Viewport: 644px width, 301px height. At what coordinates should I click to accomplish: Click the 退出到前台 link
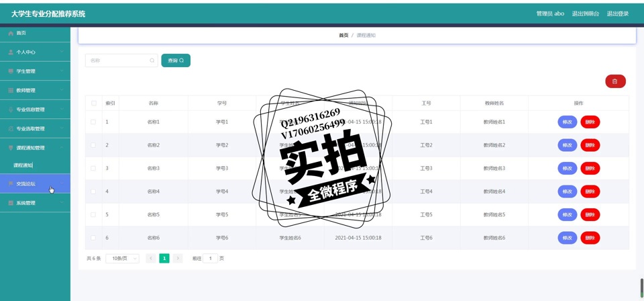click(x=585, y=13)
